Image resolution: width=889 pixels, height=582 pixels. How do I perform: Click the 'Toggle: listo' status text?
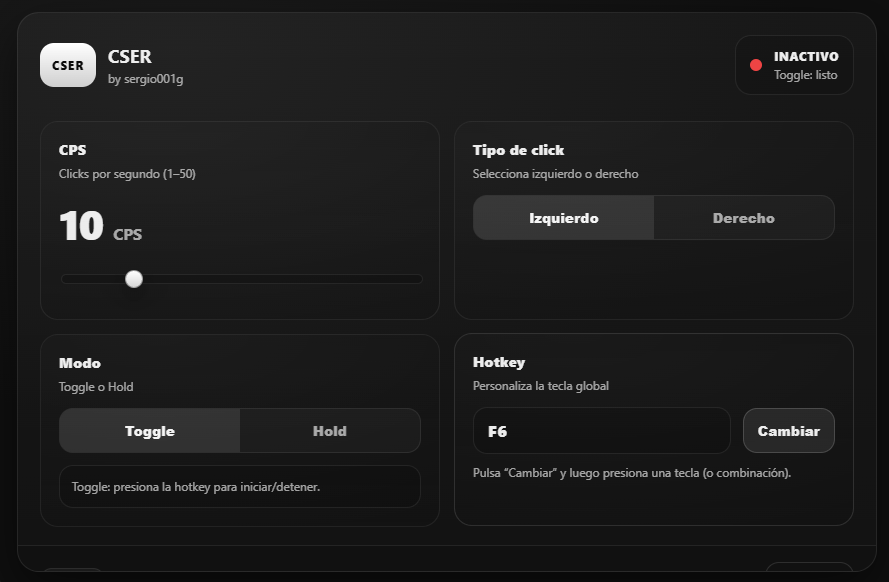(x=805, y=75)
